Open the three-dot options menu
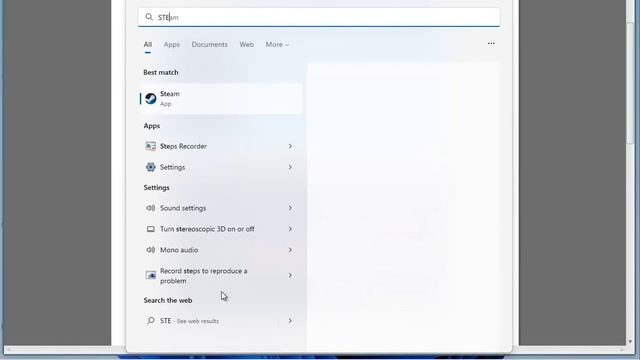Viewport: 640px width, 360px height. 491,43
